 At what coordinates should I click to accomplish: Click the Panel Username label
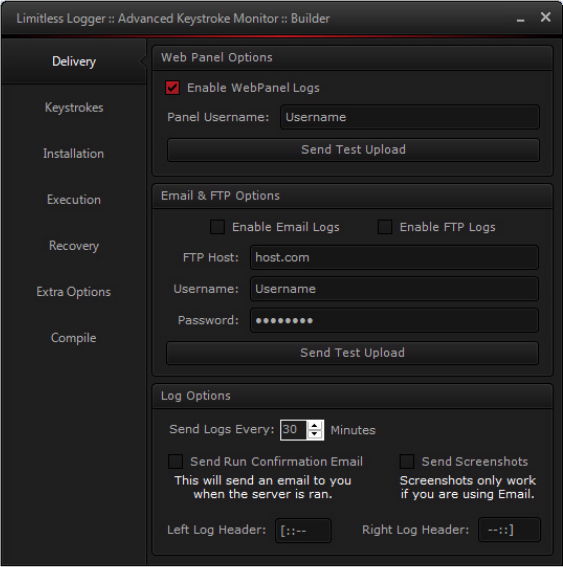pyautogui.click(x=218, y=117)
